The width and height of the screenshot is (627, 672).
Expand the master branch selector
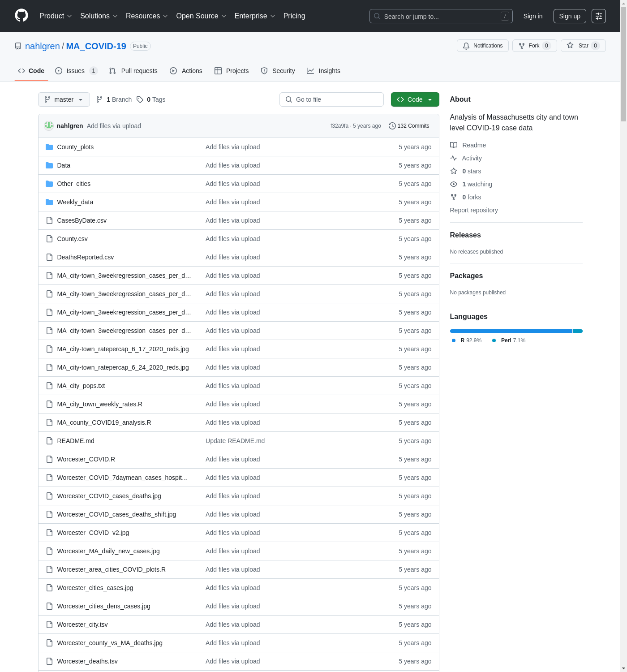[64, 99]
